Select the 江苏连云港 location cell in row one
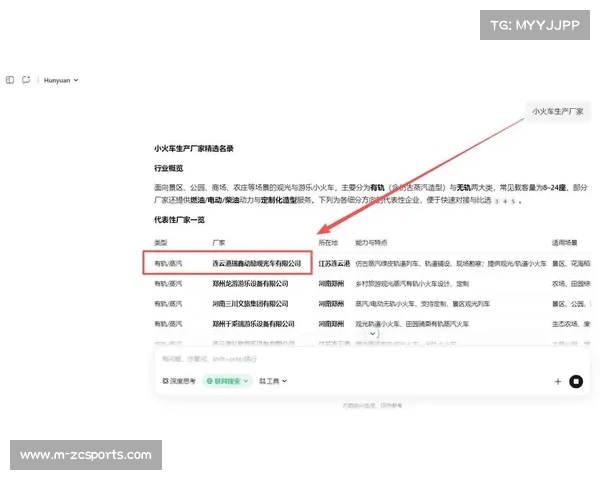Viewport: 600px width, 480px height. click(x=334, y=263)
